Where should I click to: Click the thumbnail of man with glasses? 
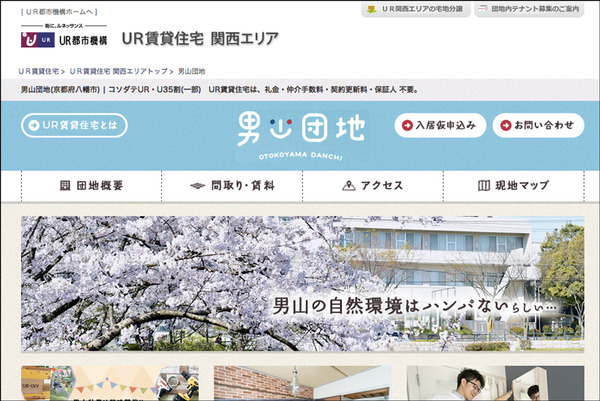pos(496,383)
